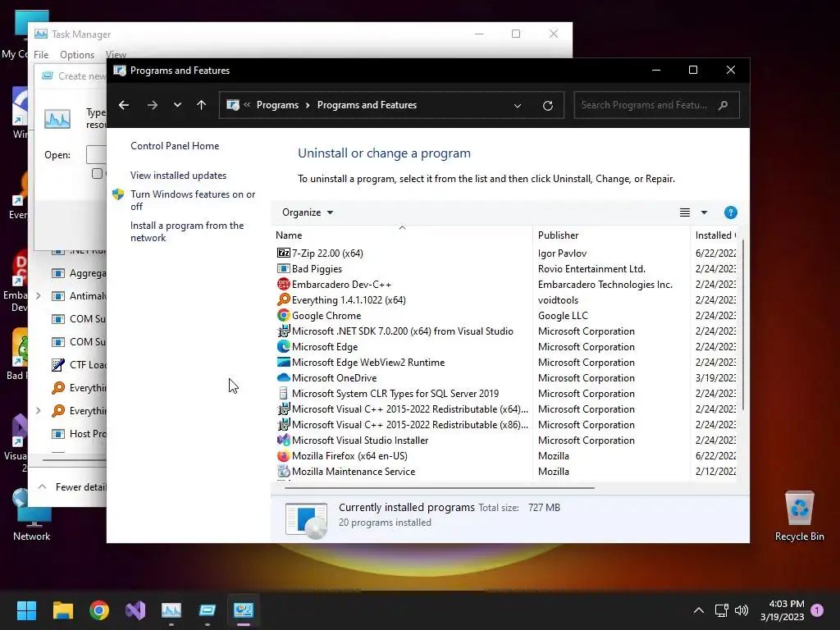Image resolution: width=840 pixels, height=630 pixels.
Task: Click the change view list icon
Action: [685, 212]
